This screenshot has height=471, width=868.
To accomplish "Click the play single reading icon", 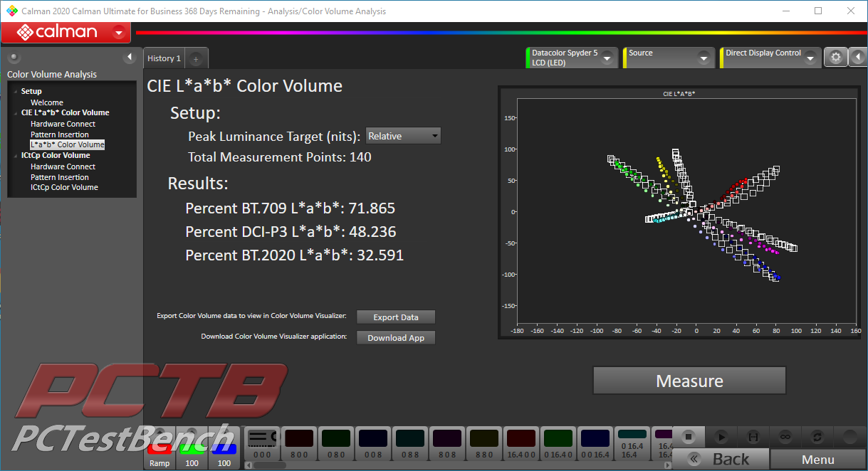I will tap(721, 437).
